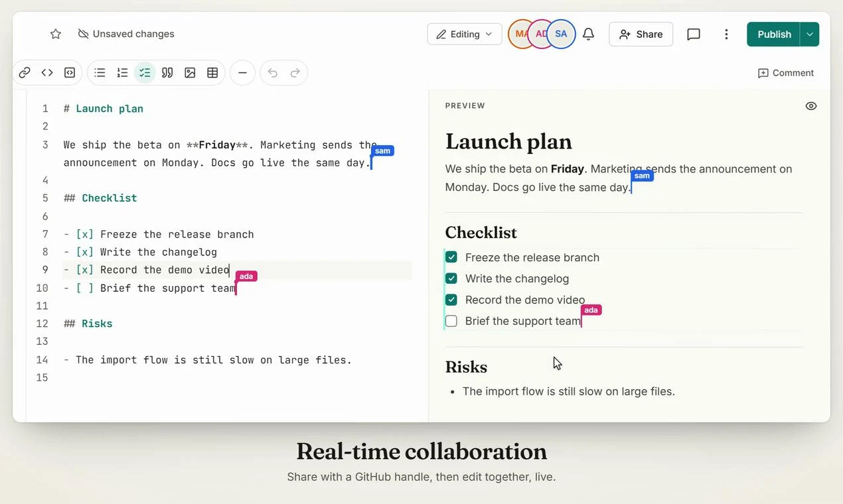The width and height of the screenshot is (843, 504).
Task: Click the Checklist heading in preview
Action: click(481, 233)
